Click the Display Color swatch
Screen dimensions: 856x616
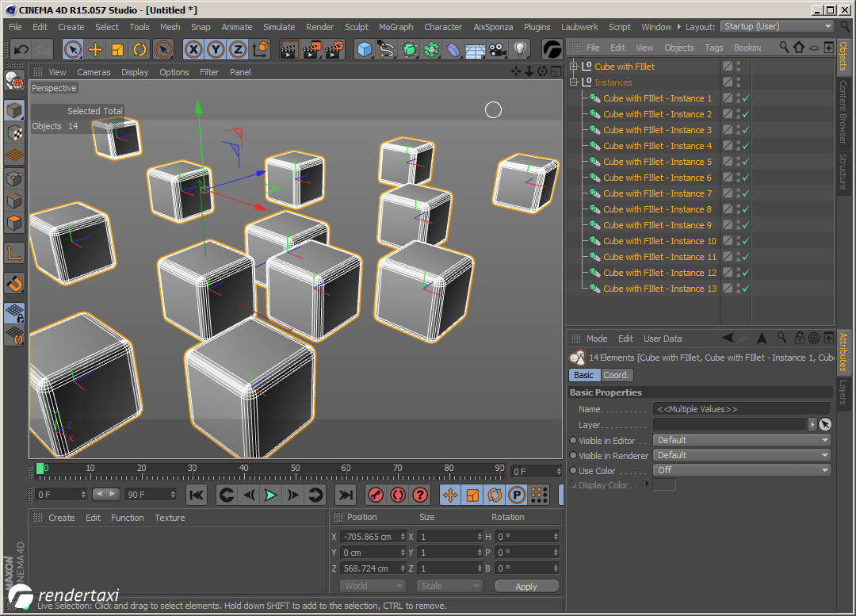(664, 484)
